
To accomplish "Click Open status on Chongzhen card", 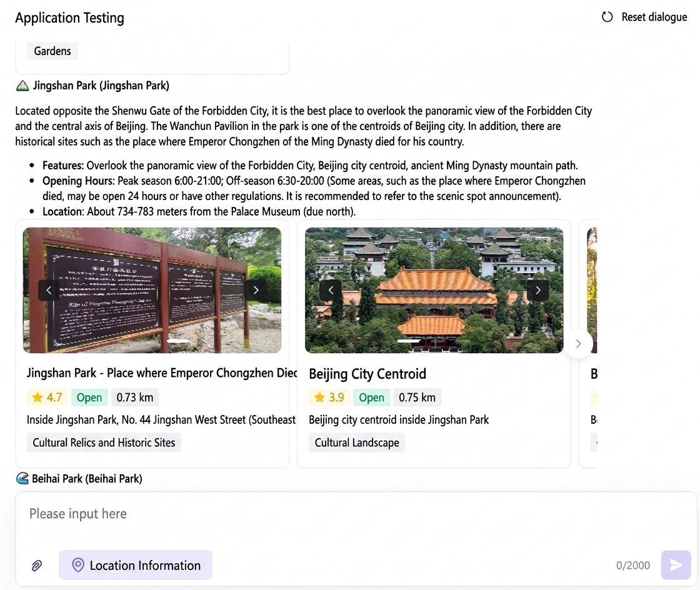I will pyautogui.click(x=89, y=397).
